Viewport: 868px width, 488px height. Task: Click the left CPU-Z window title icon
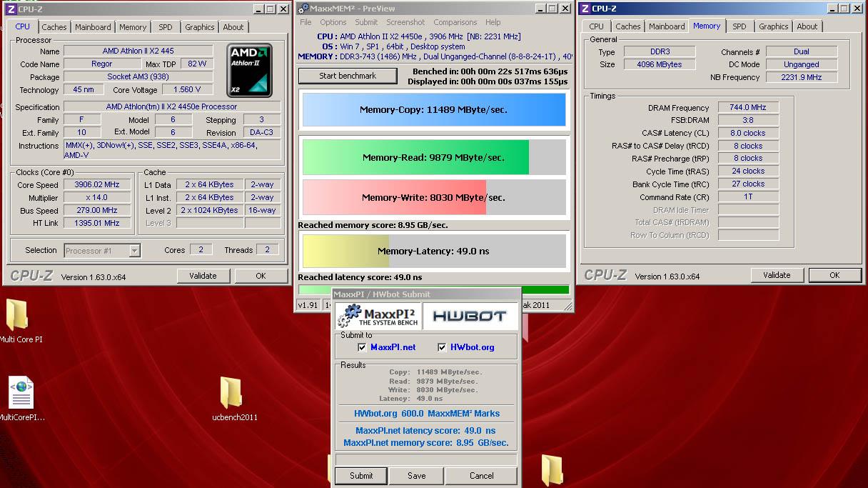11,9
